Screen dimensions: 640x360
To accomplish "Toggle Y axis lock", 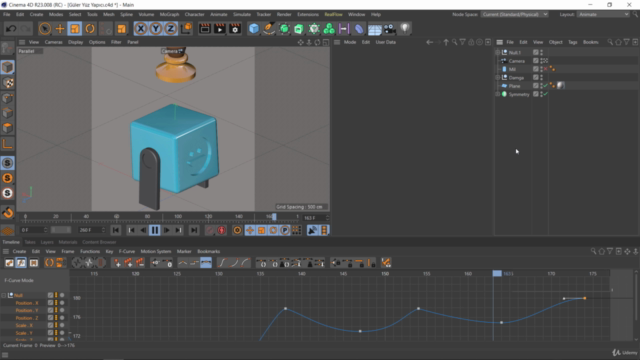I will pos(156,29).
